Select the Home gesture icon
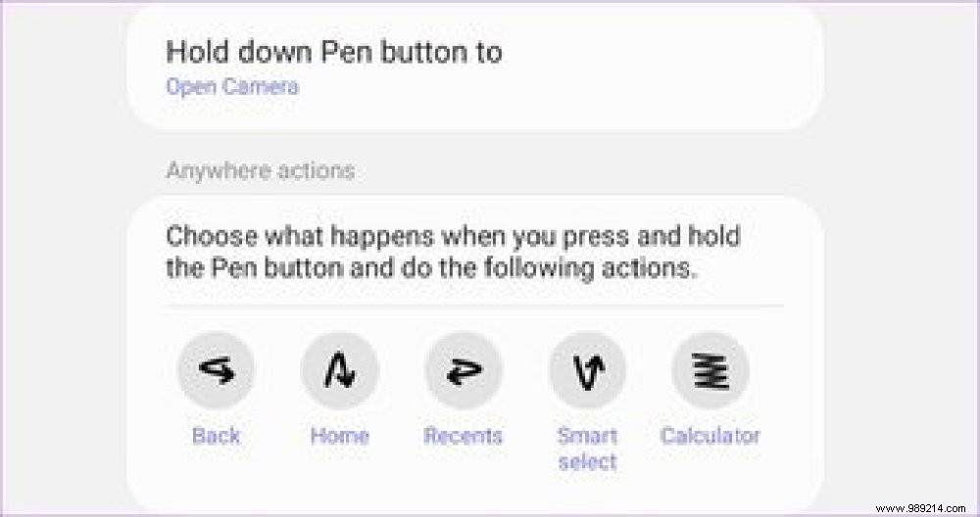This screenshot has height=517, width=980. click(339, 370)
